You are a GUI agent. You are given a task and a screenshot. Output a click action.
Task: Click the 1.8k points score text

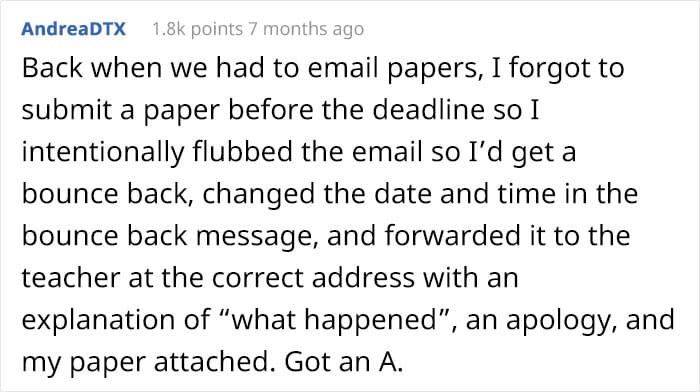tap(197, 29)
